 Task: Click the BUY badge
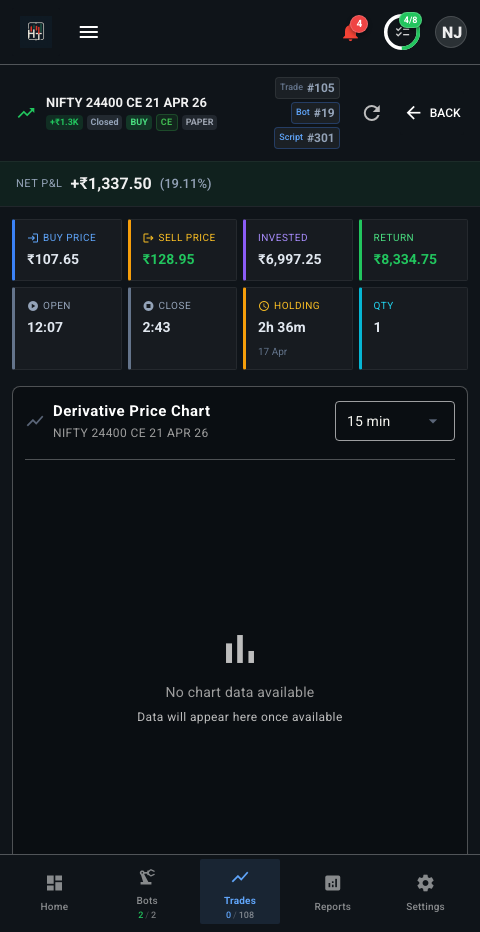click(139, 122)
